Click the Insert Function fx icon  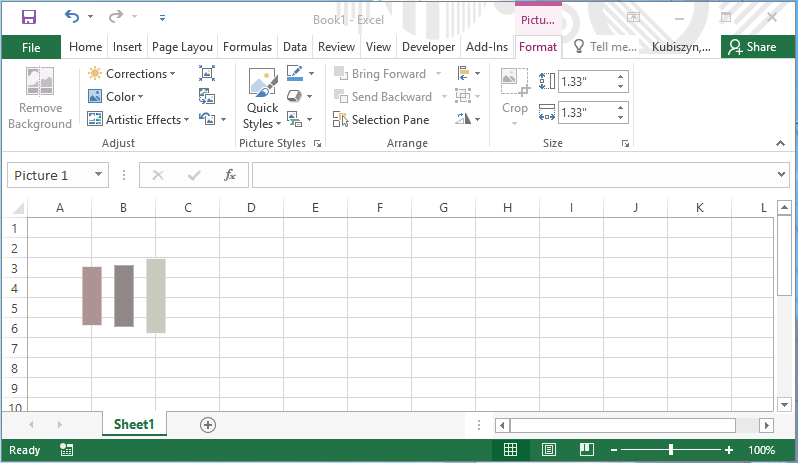(229, 175)
